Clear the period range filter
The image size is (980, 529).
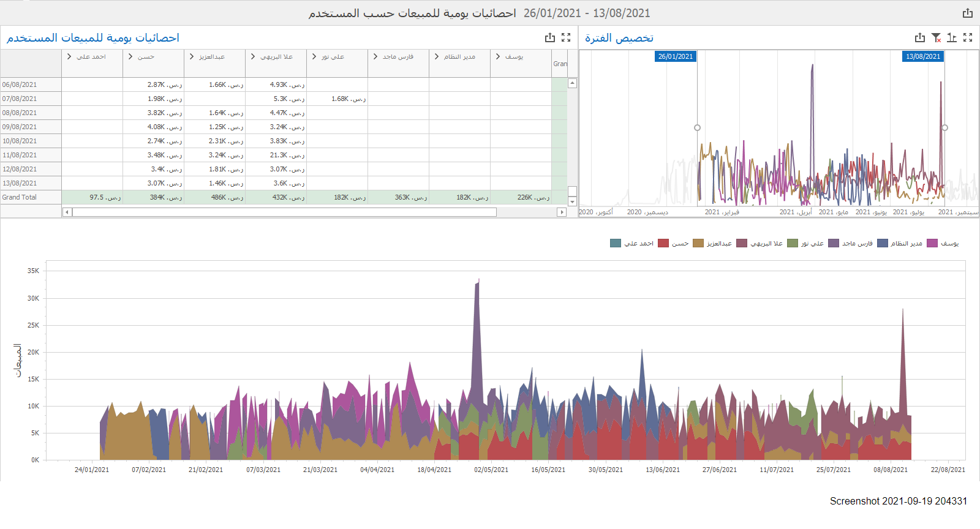pyautogui.click(x=936, y=38)
